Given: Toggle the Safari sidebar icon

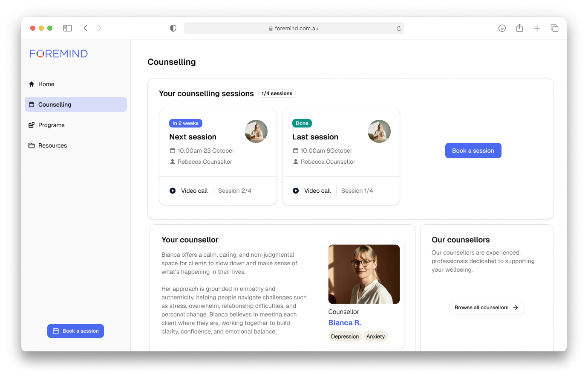Looking at the screenshot, I should coord(67,28).
